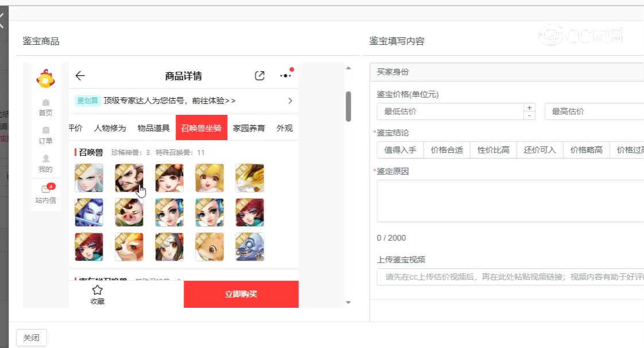Select the black-and-white haired girl pet thumbnail
644x348 pixels.
pos(169,247)
